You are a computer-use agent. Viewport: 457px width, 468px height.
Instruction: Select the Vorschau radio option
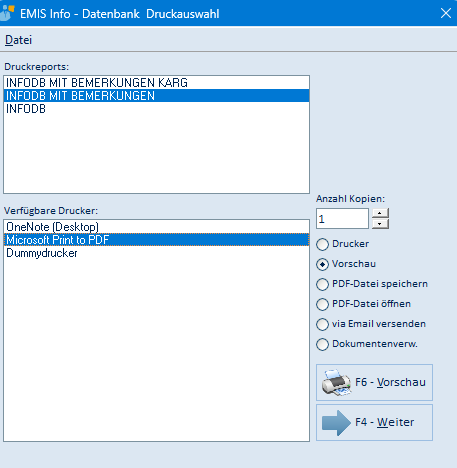(x=322, y=264)
